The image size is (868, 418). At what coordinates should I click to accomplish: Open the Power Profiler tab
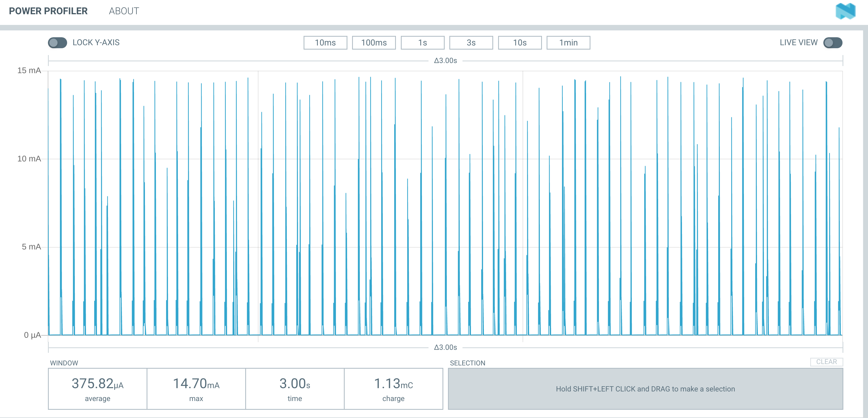click(48, 11)
